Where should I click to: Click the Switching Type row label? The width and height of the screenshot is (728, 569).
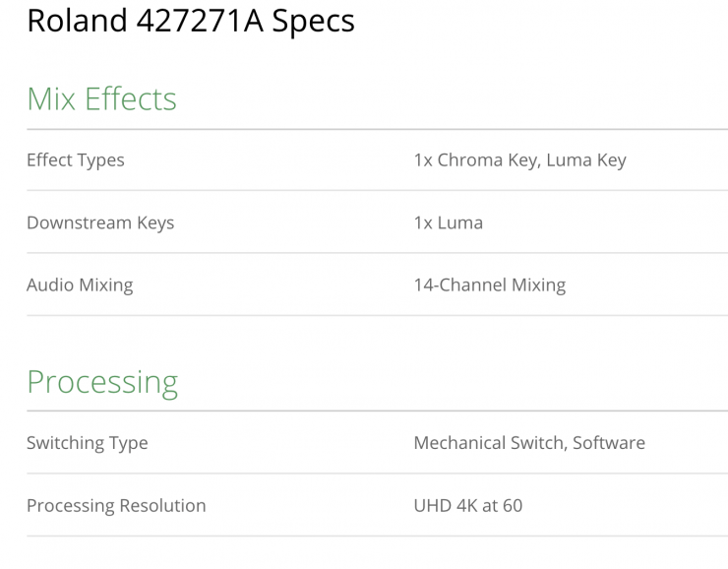(88, 443)
